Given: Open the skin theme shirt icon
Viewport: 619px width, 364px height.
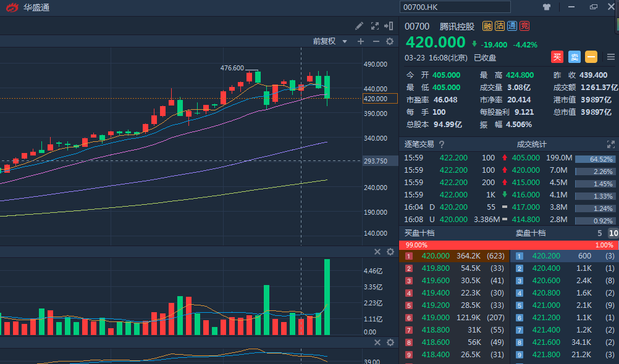Looking at the screenshot, I should coord(547,7).
